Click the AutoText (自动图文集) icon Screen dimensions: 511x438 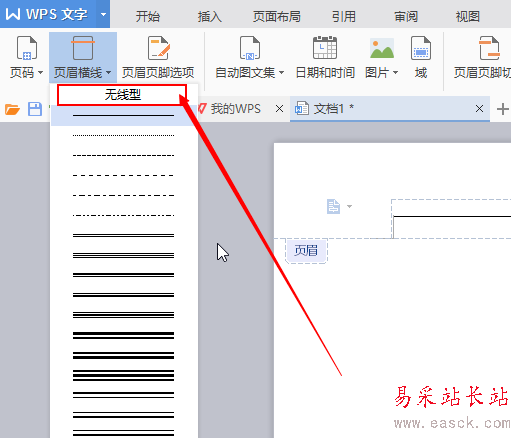click(x=250, y=48)
